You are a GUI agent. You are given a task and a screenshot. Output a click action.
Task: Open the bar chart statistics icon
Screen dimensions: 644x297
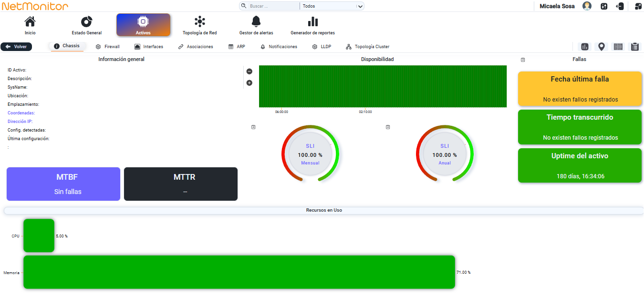point(585,47)
